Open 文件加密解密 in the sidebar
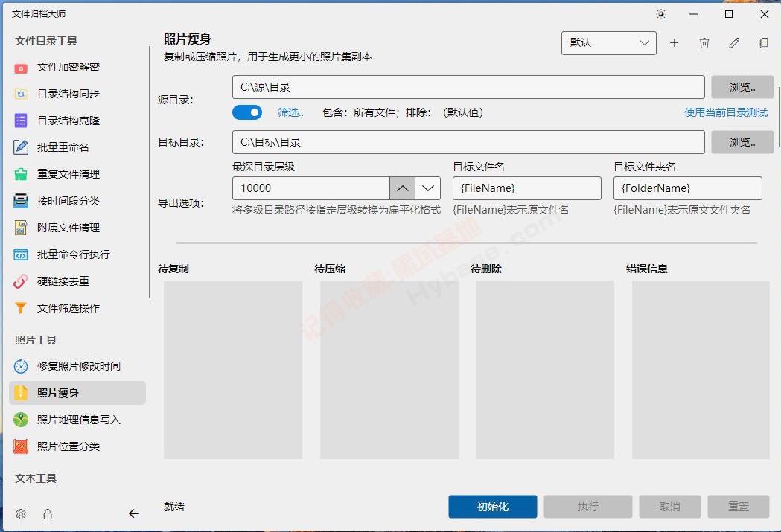Viewport: 781px width, 532px height. pos(68,67)
